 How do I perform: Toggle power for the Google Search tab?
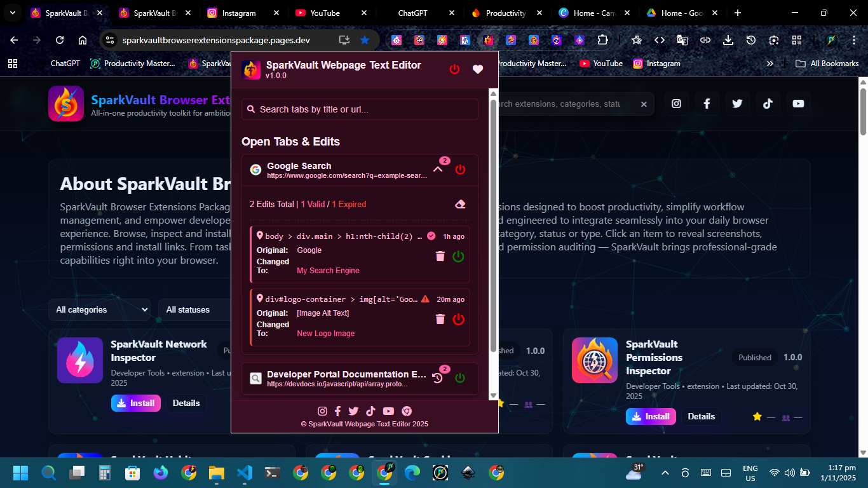[460, 170]
